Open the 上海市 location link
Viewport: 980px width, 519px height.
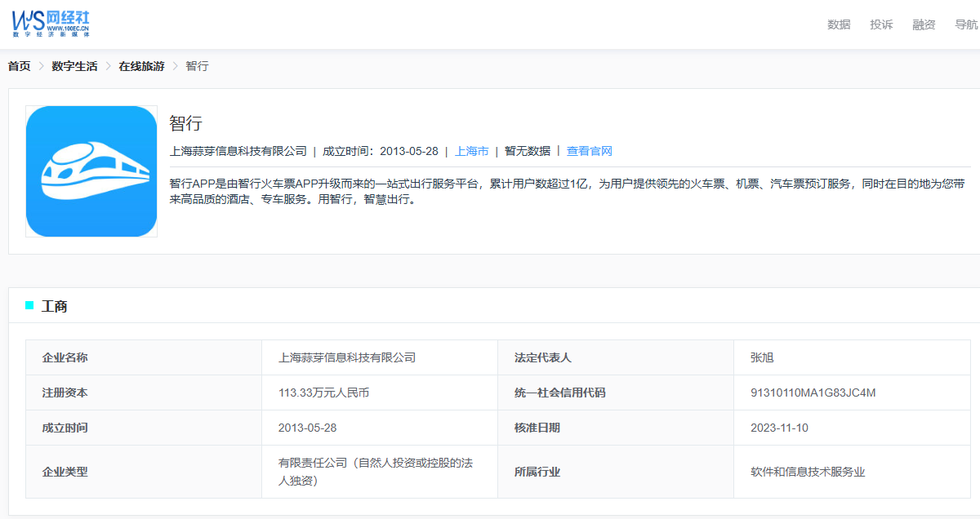471,151
